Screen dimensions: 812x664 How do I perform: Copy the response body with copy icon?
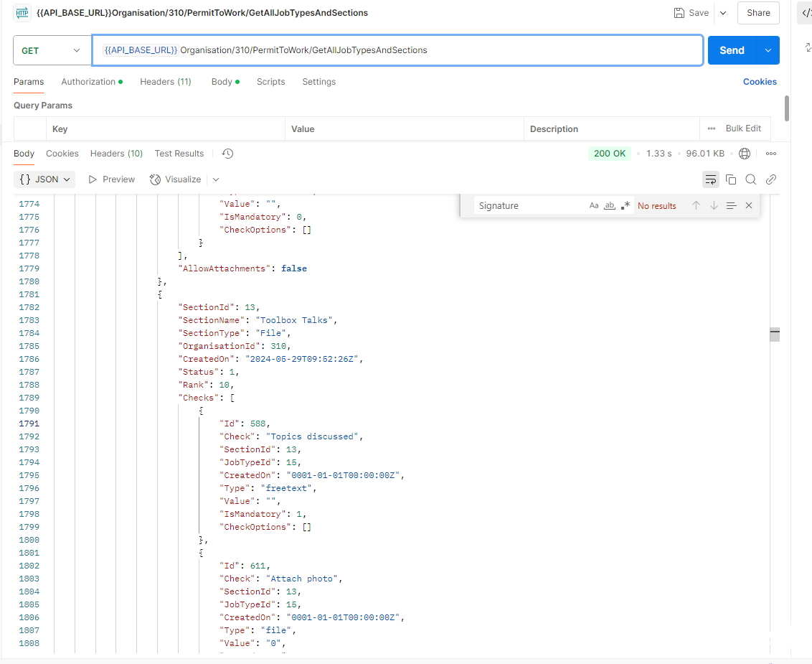[x=731, y=179]
